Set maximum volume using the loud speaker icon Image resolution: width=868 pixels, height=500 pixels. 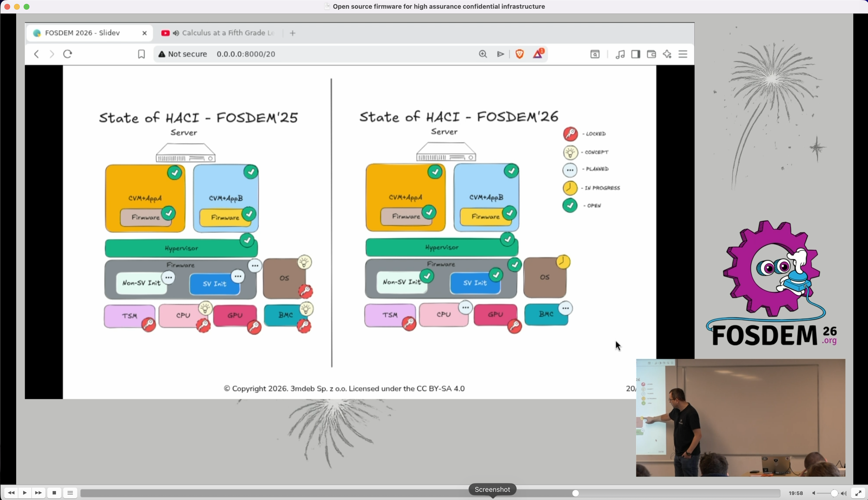pyautogui.click(x=844, y=493)
